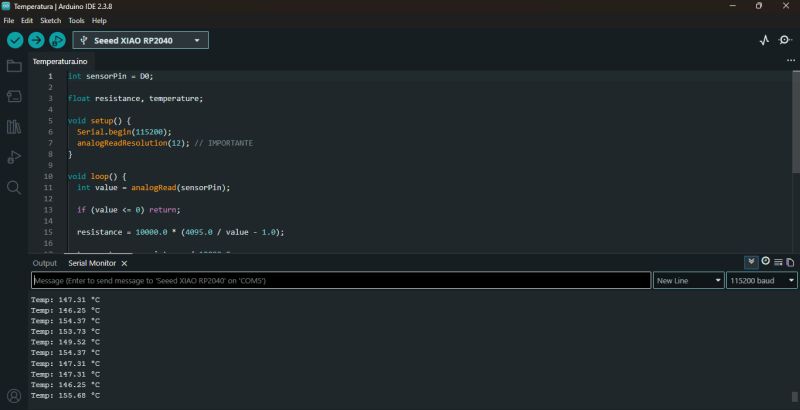Open Library Manager books icon
This screenshot has width=800, height=410.
[x=14, y=126]
